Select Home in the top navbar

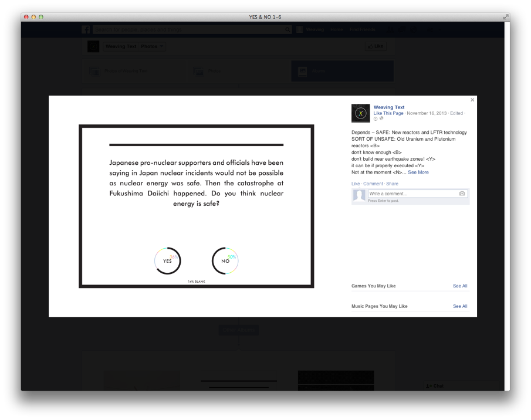(x=337, y=29)
